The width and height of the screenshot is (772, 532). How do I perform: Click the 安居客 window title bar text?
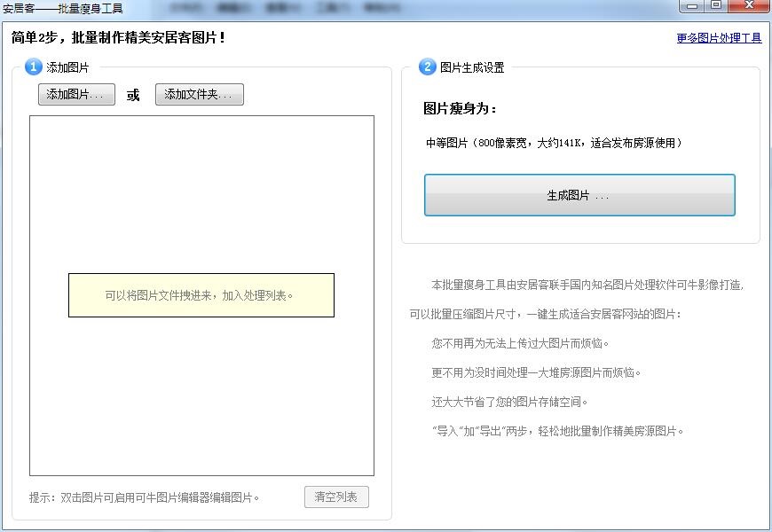pyautogui.click(x=63, y=9)
